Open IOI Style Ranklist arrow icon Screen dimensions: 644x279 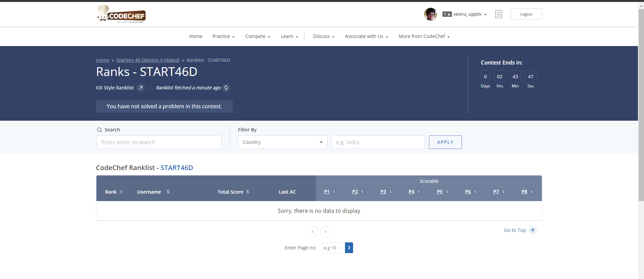(x=141, y=88)
